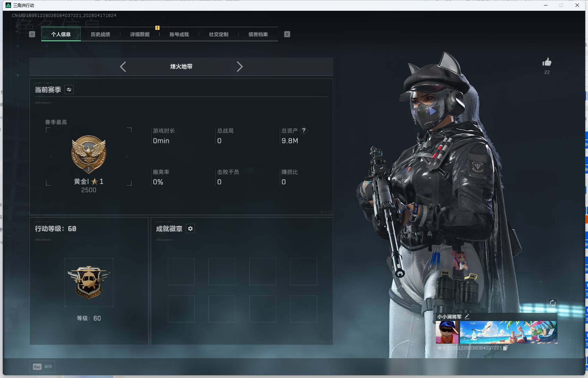This screenshot has height=378, width=588.
Task: Reset character view with refresh icon
Action: pyautogui.click(x=553, y=303)
